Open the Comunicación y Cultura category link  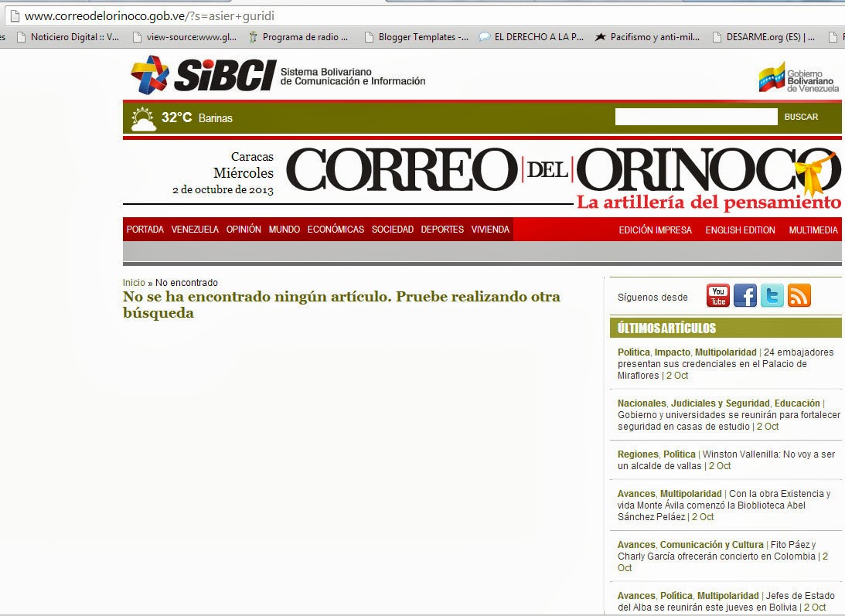pos(712,544)
